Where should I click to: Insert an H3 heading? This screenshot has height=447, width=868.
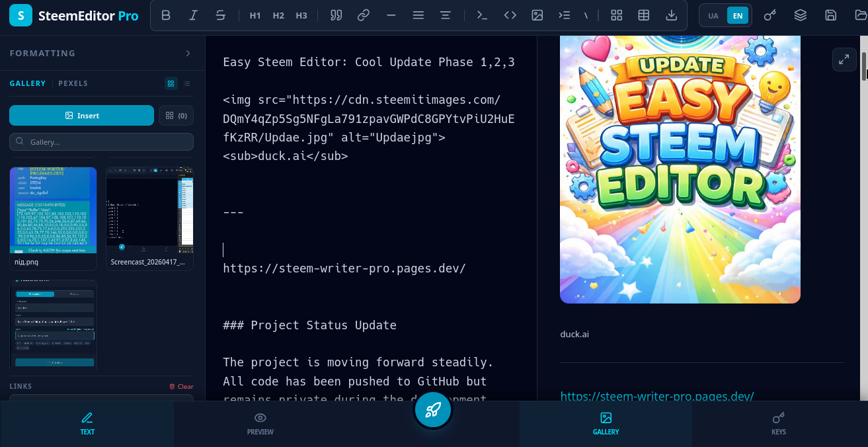301,15
